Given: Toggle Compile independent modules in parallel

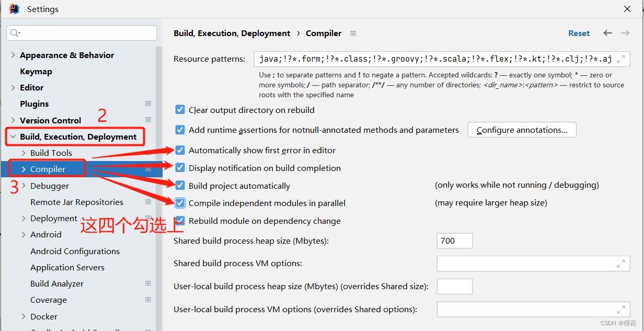Looking at the screenshot, I should pyautogui.click(x=180, y=203).
